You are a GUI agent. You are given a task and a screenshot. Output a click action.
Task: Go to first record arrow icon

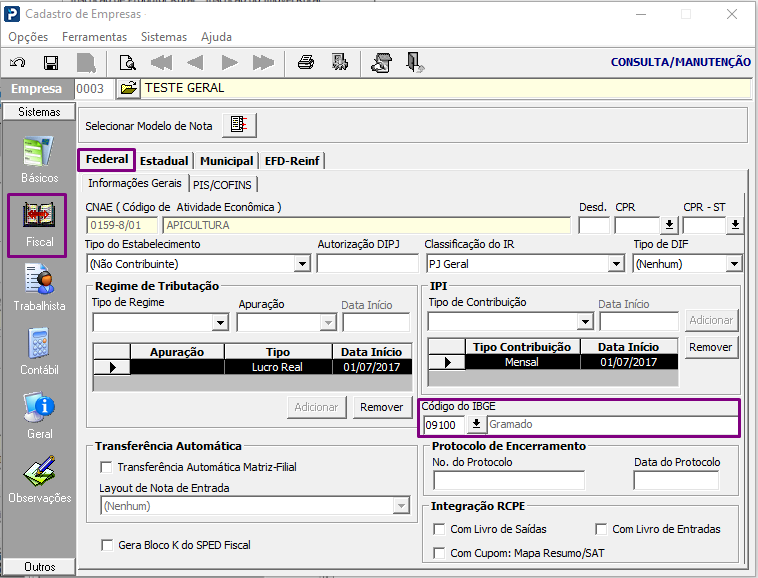tap(161, 63)
